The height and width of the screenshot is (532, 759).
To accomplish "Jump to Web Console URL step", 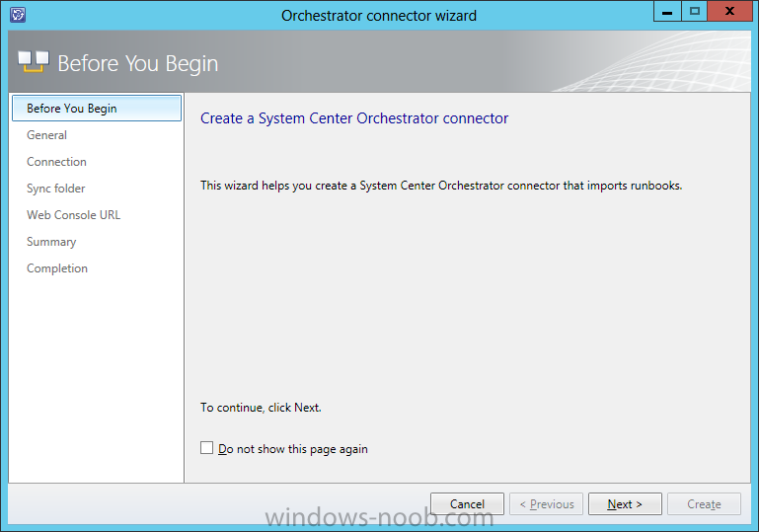I will pos(74,215).
